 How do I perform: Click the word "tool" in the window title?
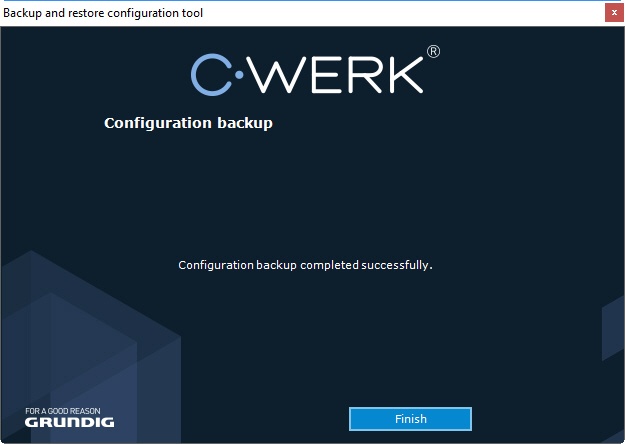pyautogui.click(x=192, y=13)
